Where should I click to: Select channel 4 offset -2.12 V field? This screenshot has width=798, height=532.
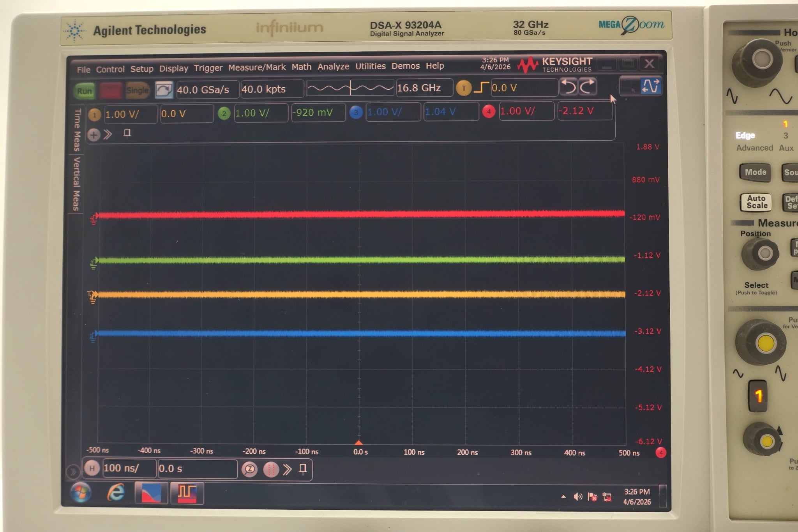584,111
